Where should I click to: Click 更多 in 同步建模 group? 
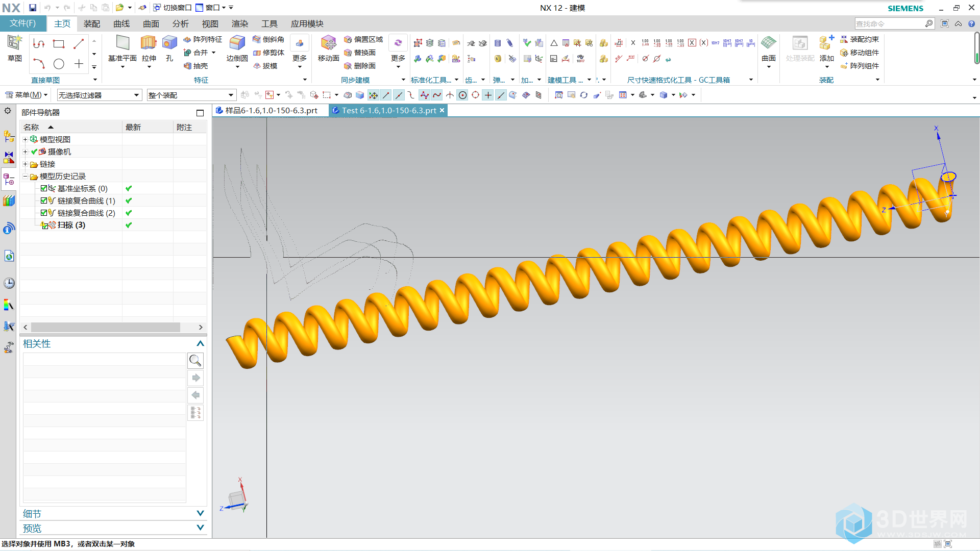coord(398,51)
